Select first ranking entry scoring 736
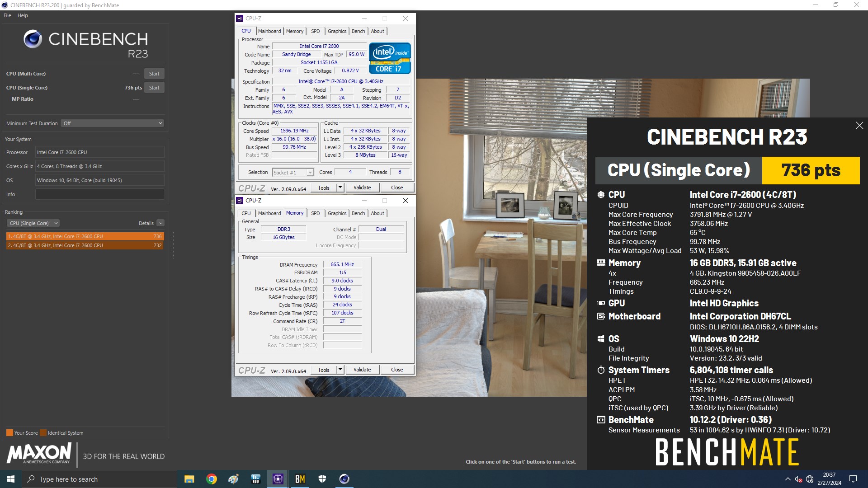The width and height of the screenshot is (868, 488). tap(85, 236)
